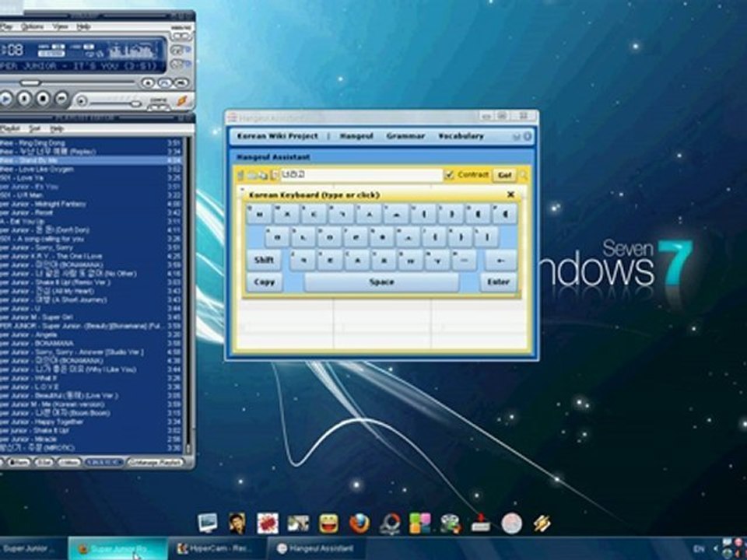Click Winamp pause button

[25, 99]
